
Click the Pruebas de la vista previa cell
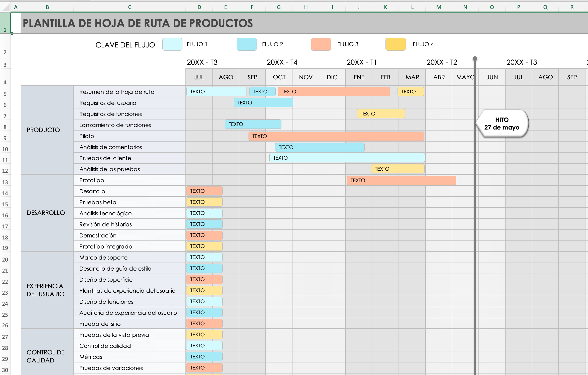130,335
